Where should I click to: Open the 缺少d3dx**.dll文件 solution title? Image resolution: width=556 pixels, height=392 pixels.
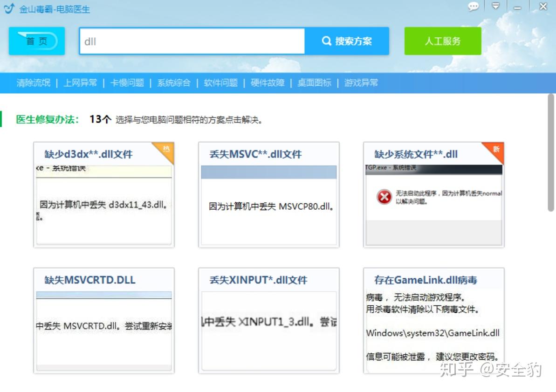coord(88,154)
